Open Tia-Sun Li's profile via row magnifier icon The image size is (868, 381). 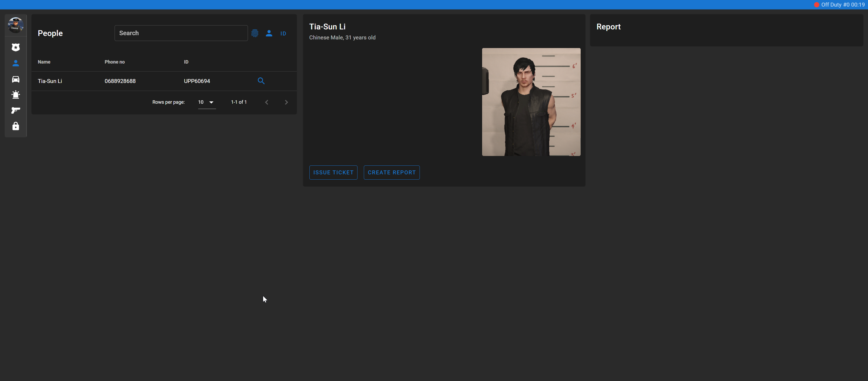pos(261,81)
